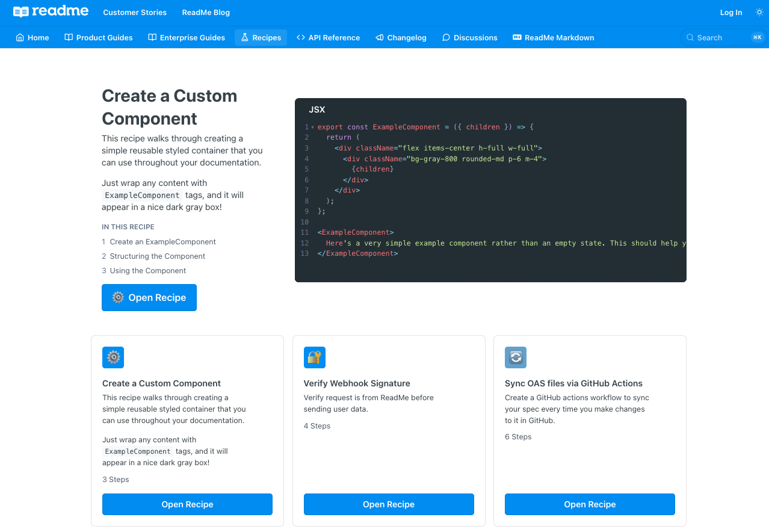Click the JSX code tab label
This screenshot has width=769, height=532.
[317, 110]
